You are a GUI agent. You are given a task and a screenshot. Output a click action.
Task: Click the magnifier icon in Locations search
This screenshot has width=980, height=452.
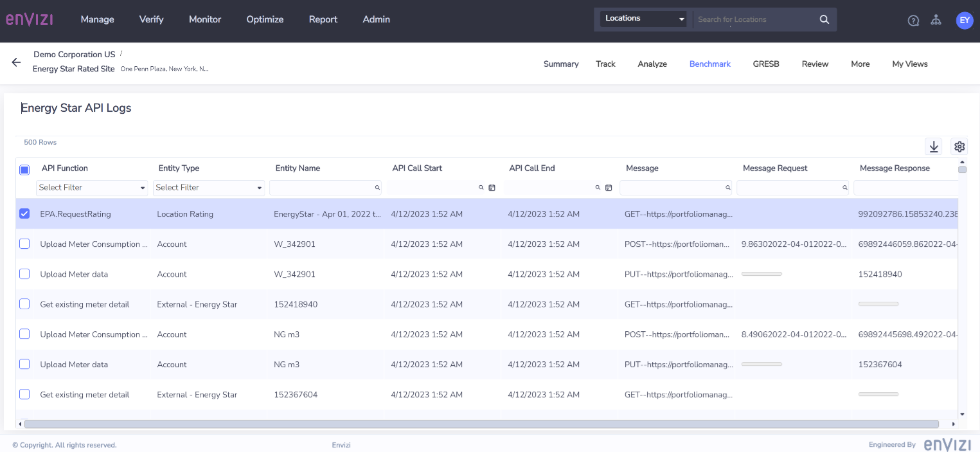coord(824,19)
